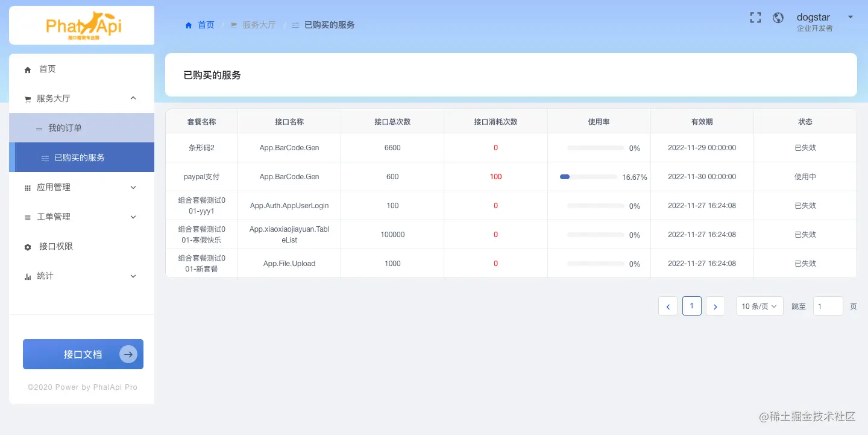The height and width of the screenshot is (435, 868).
Task: Click the App.Auth.AppUserLogin cell
Action: coord(289,206)
